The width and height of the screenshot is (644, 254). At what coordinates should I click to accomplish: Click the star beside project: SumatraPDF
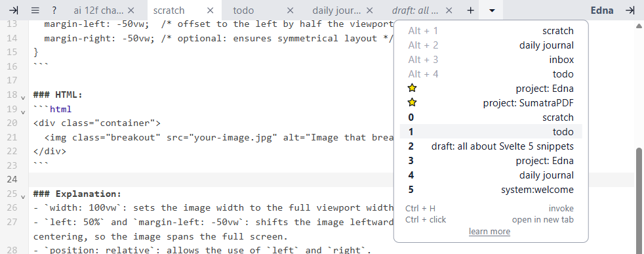tap(412, 103)
